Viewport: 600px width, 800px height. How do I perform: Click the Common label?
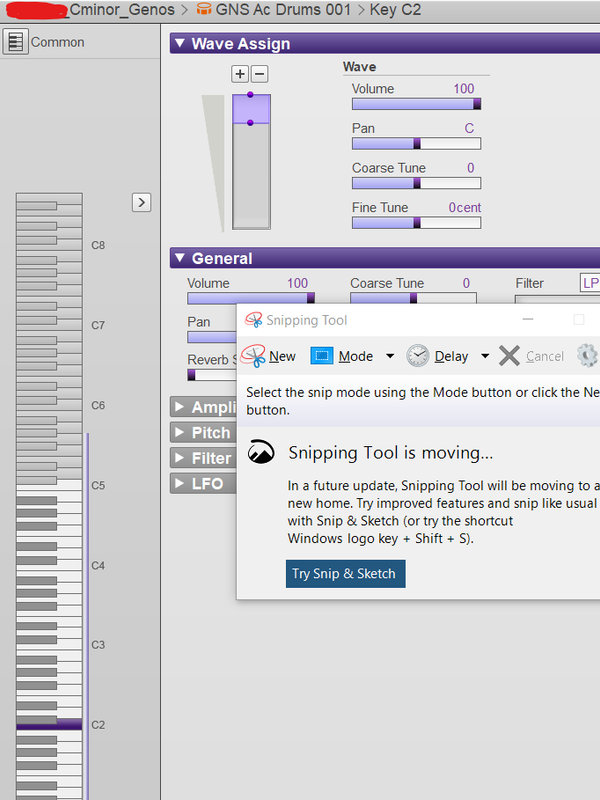(58, 42)
